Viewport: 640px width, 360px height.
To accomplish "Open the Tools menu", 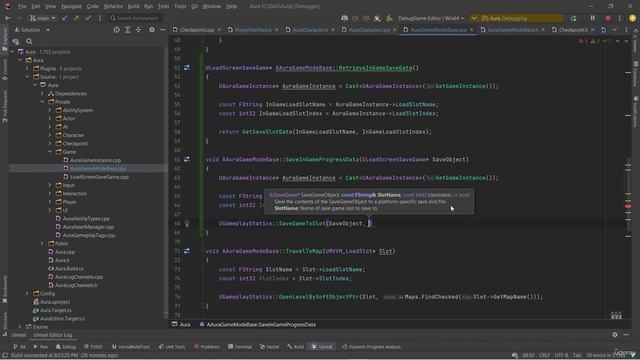I will click(180, 7).
